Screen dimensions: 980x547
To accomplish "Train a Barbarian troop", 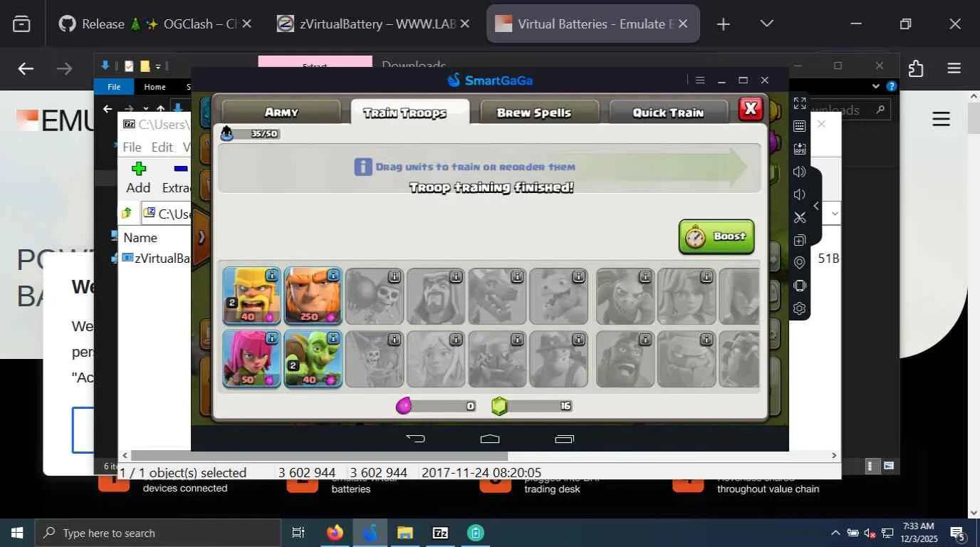I will (252, 296).
